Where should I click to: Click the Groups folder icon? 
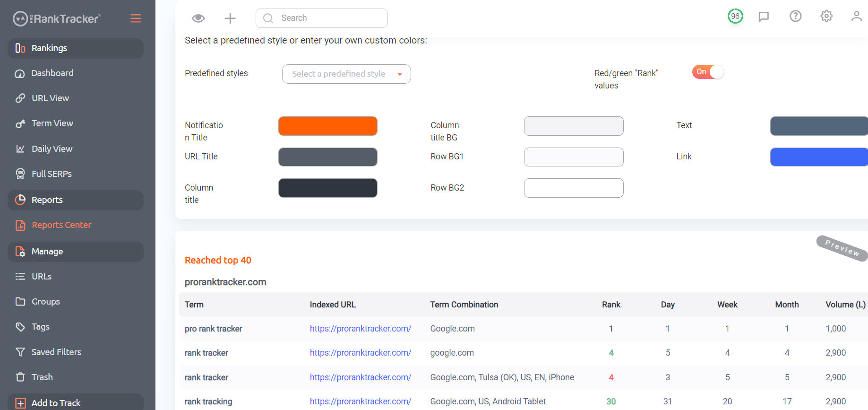pos(20,301)
